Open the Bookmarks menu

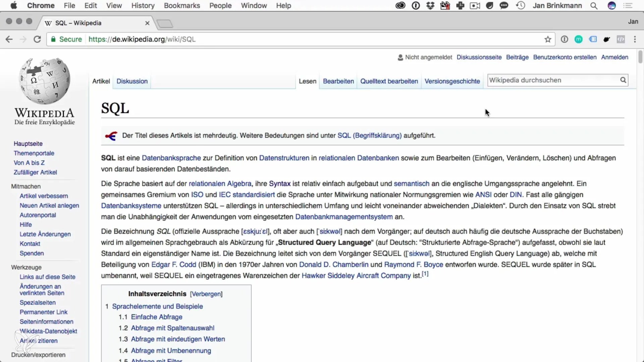click(182, 5)
